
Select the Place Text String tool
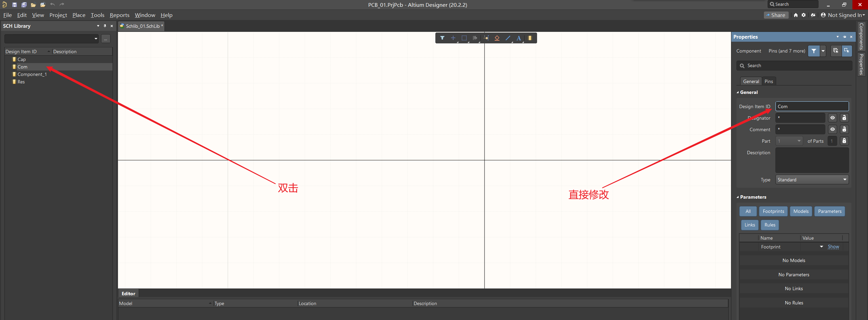[519, 38]
